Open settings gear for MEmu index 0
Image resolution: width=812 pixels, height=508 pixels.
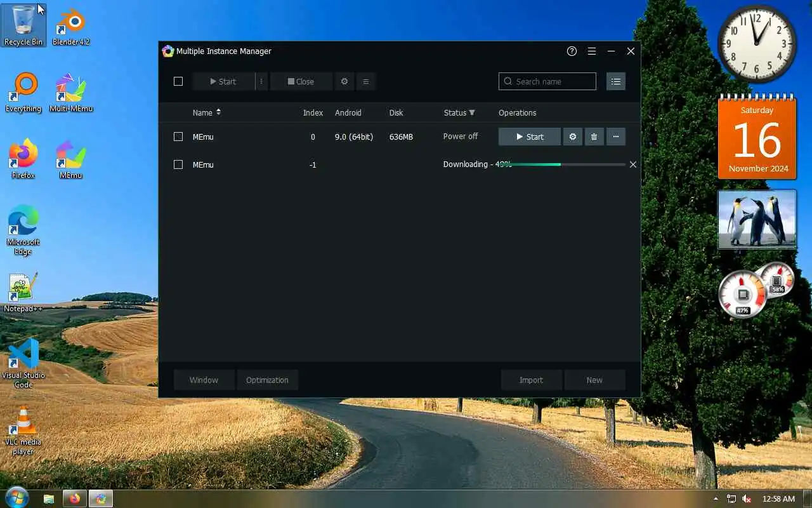coord(573,137)
